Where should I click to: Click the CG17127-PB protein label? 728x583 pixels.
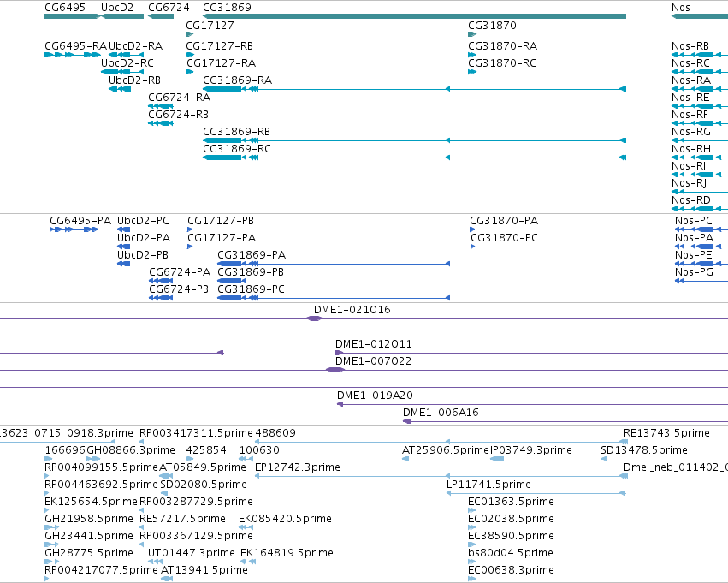[221, 221]
